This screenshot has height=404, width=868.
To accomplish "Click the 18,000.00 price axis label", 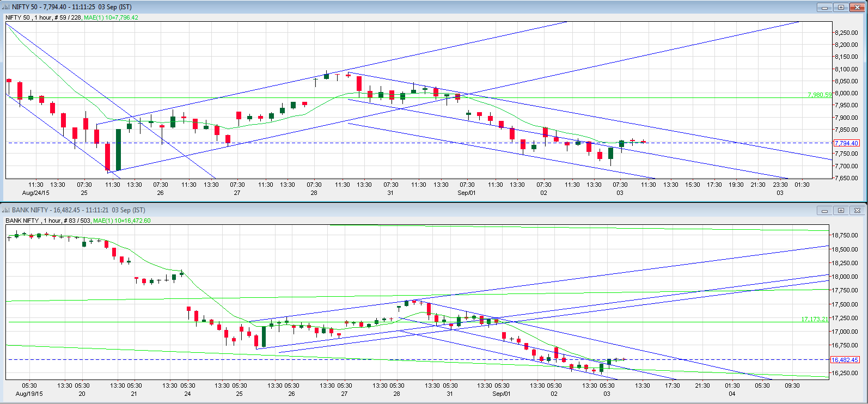I will click(844, 277).
